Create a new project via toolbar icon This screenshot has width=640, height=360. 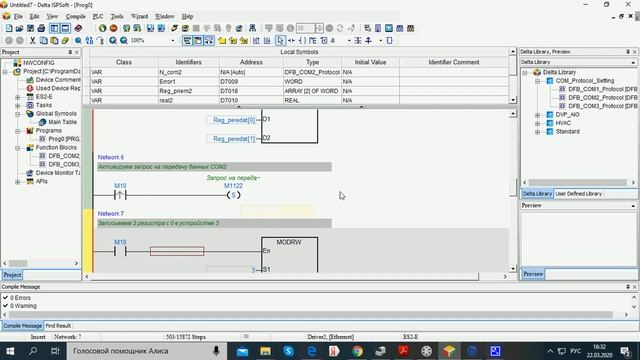9,28
